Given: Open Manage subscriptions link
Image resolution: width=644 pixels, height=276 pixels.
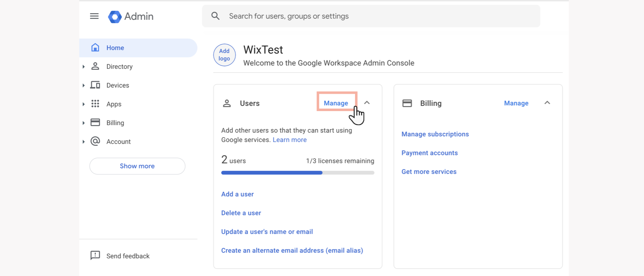Looking at the screenshot, I should (435, 134).
